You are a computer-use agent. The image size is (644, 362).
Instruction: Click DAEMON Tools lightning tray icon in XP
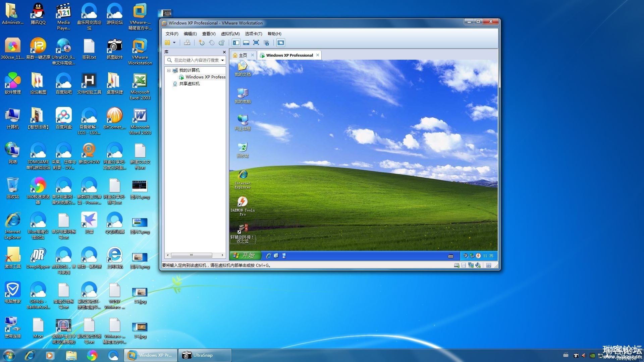[478, 256]
